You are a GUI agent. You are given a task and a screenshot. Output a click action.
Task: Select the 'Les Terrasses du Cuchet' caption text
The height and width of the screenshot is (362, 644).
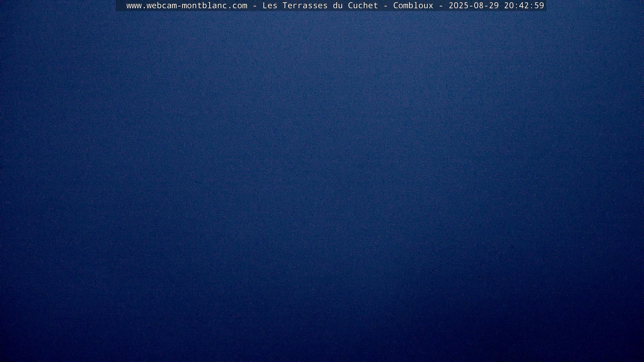(320, 6)
